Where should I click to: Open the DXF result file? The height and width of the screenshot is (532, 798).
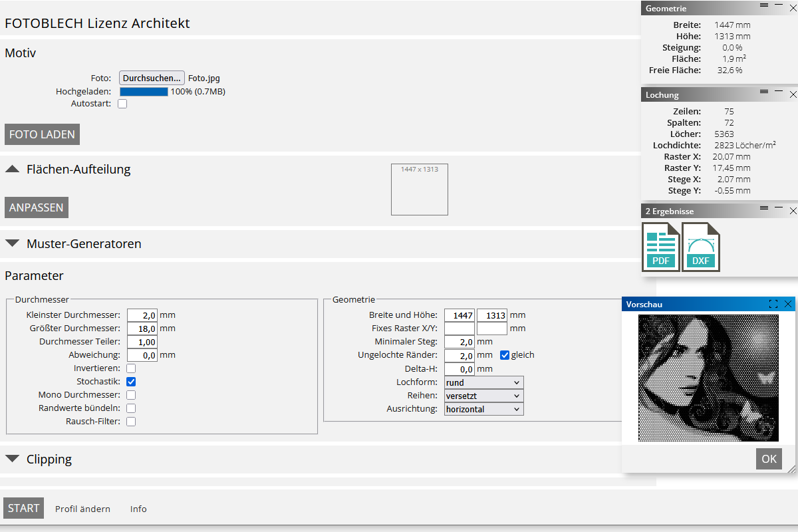(701, 247)
